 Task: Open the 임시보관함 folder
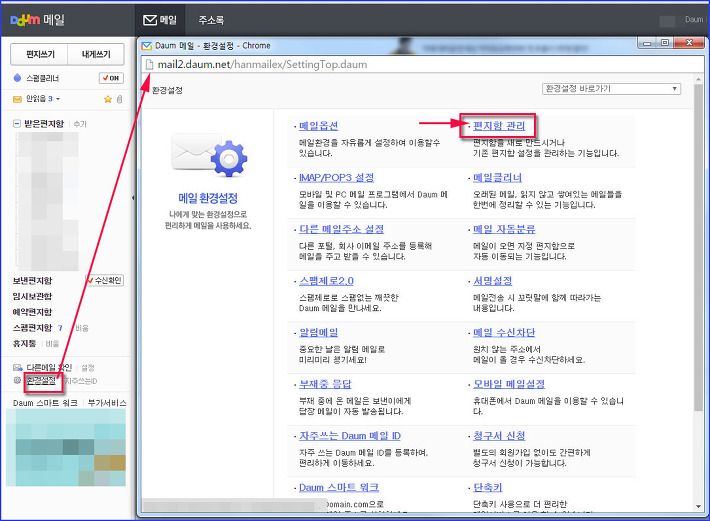click(32, 296)
